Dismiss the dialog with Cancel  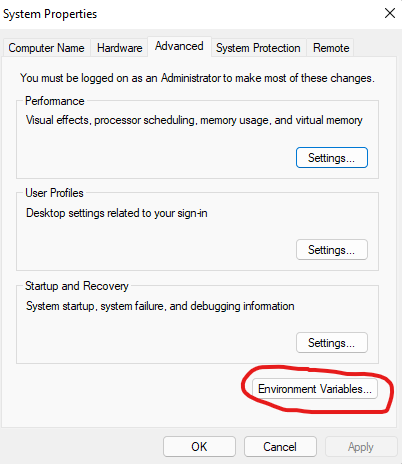click(x=280, y=447)
